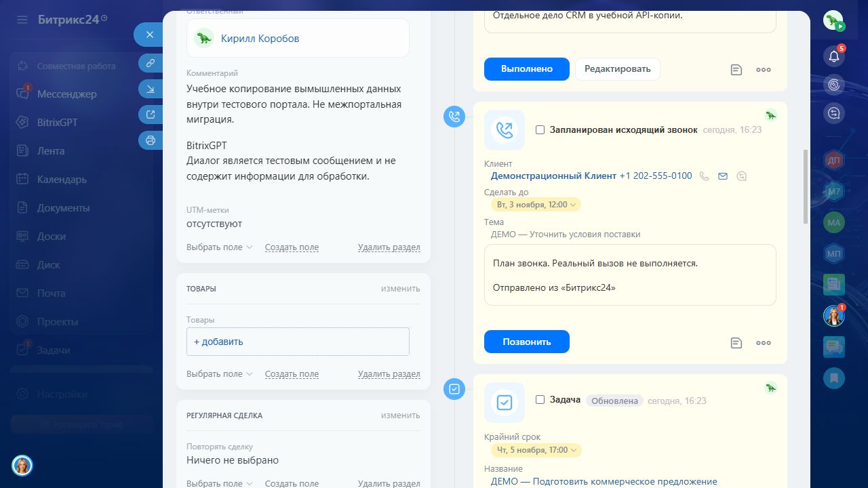The image size is (868, 488).
Task: Click Удалить раздел in the Товары section
Action: point(389,374)
